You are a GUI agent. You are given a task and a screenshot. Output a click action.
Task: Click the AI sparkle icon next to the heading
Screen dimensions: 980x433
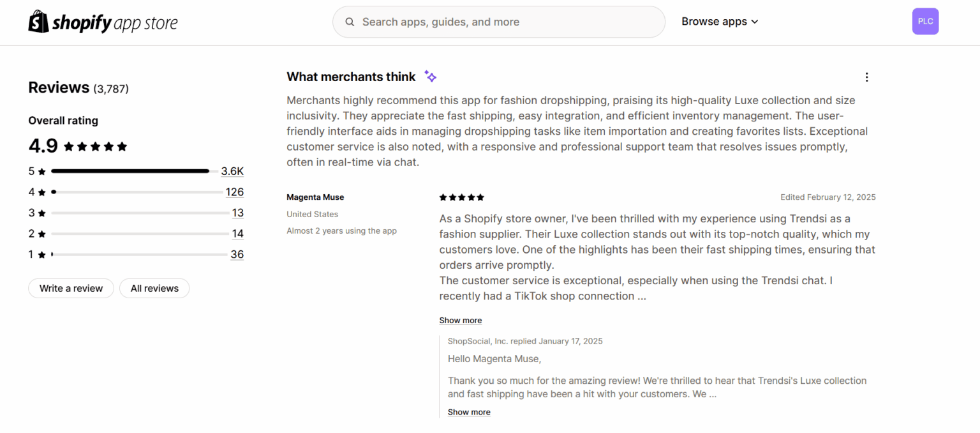(431, 76)
